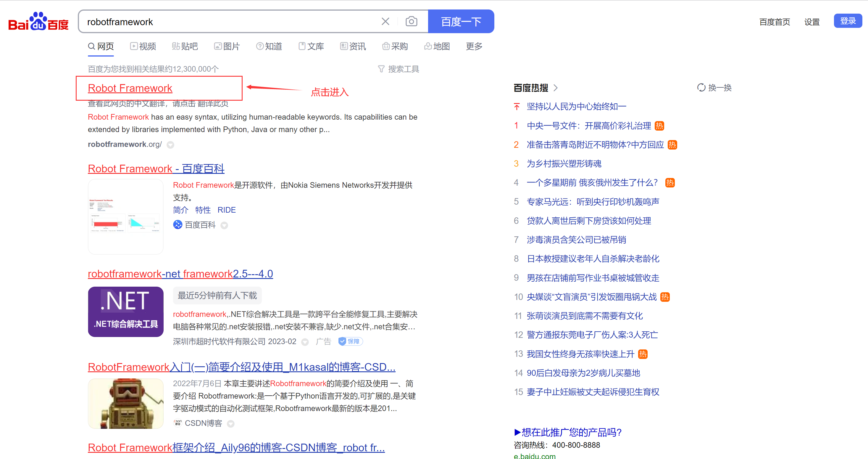This screenshot has width=868, height=459.
Task: Click the refresh 换一换 icon
Action: point(701,88)
